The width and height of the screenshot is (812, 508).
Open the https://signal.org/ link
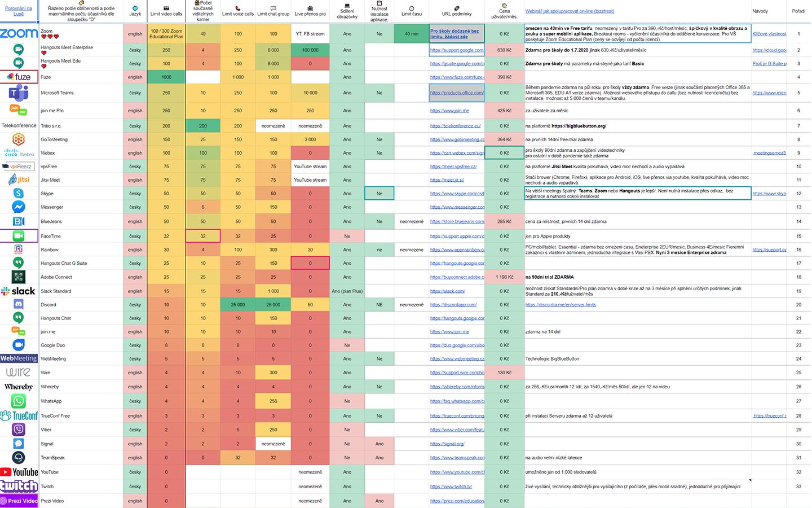coord(447,444)
